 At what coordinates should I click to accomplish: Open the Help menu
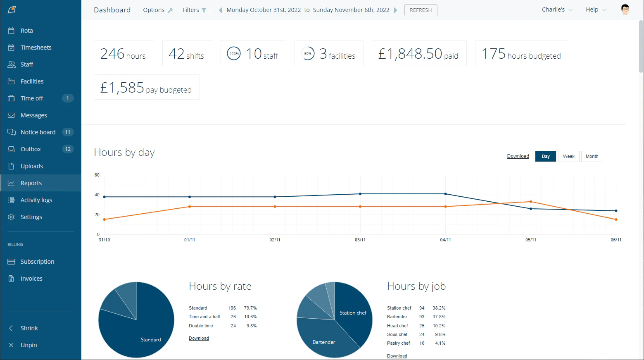click(595, 9)
